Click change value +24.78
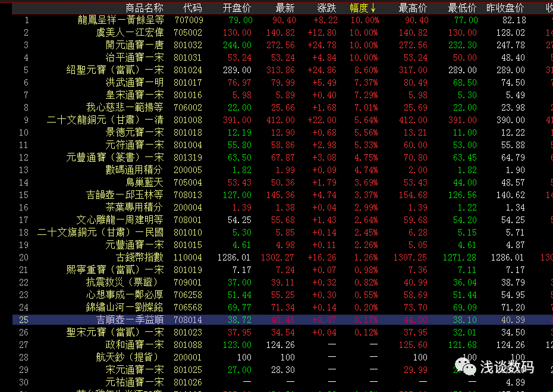Viewport: 553px width, 392px height. (322, 45)
